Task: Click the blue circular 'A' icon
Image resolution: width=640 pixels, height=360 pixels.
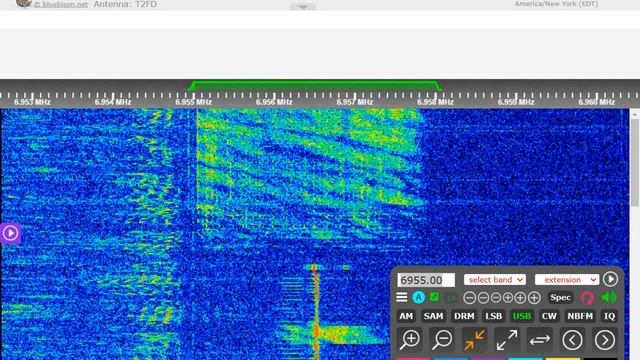Action: point(418,298)
